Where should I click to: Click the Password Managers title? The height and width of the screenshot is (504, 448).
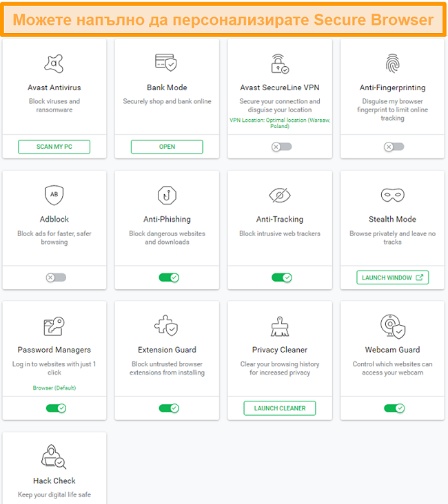[54, 350]
